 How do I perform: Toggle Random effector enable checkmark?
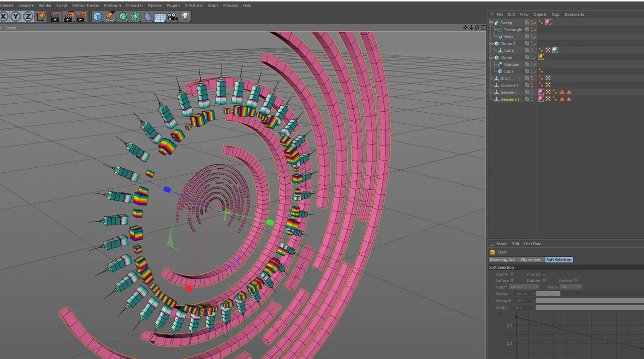pyautogui.click(x=535, y=64)
